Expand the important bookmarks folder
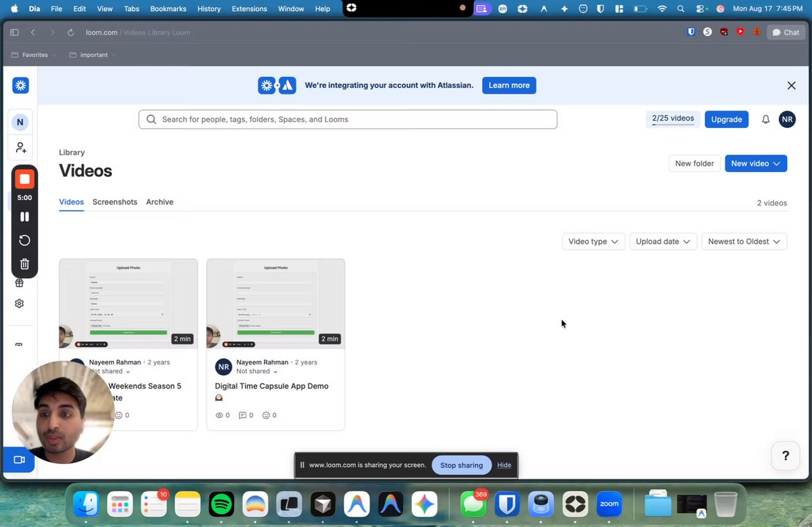 point(93,55)
